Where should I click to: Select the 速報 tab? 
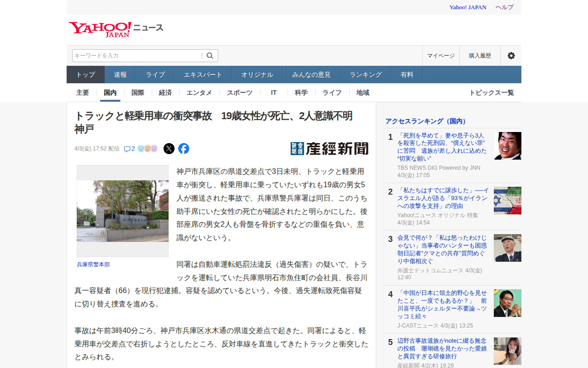click(120, 75)
